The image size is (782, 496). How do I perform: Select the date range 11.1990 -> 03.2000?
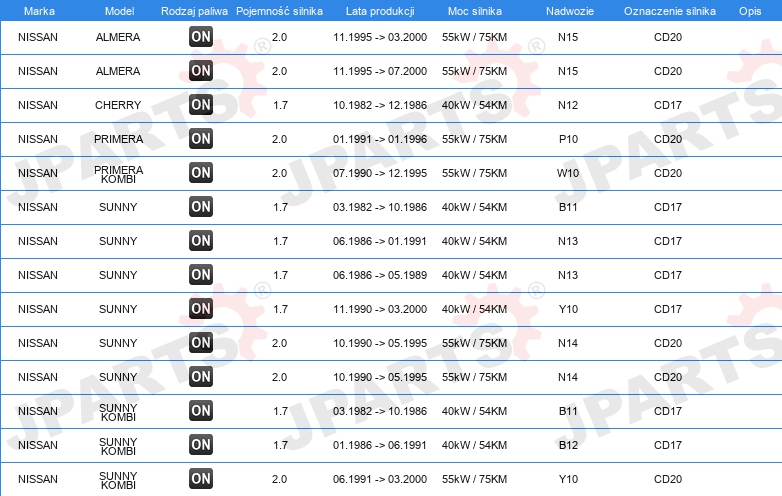[380, 309]
